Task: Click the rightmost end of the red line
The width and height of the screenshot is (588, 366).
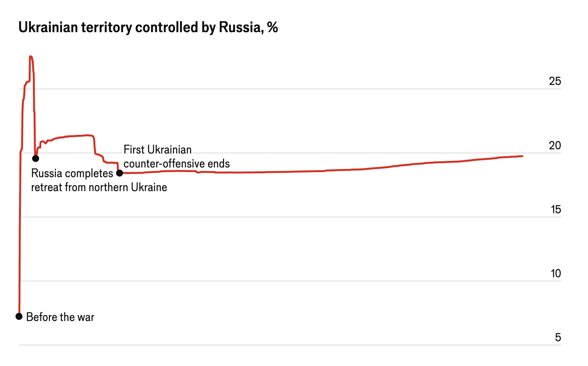Action: point(522,156)
